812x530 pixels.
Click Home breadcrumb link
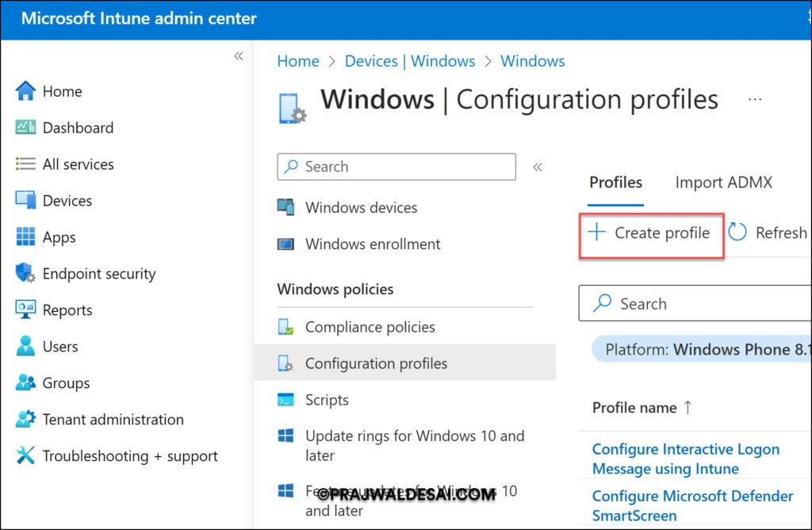pyautogui.click(x=298, y=61)
